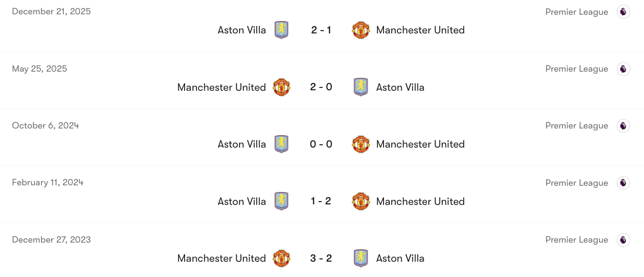Click the Aston Villa crest in the February 11 match
Image resolution: width=644 pixels, height=277 pixels.
click(281, 201)
